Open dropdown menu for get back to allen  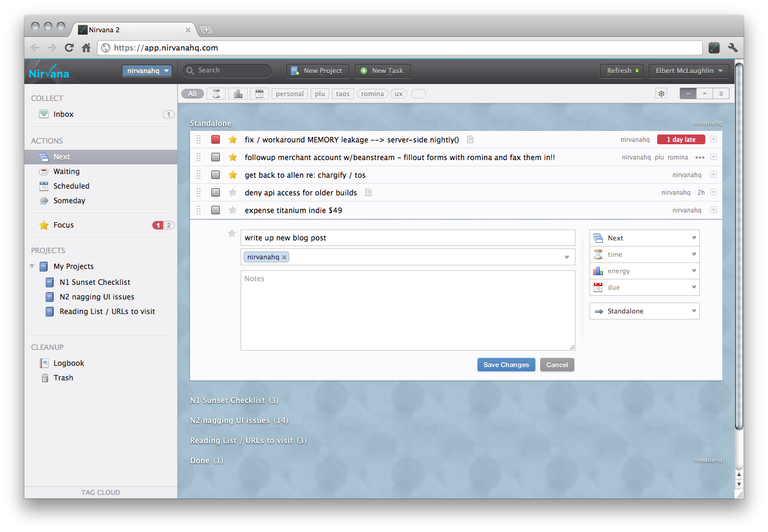pos(713,175)
